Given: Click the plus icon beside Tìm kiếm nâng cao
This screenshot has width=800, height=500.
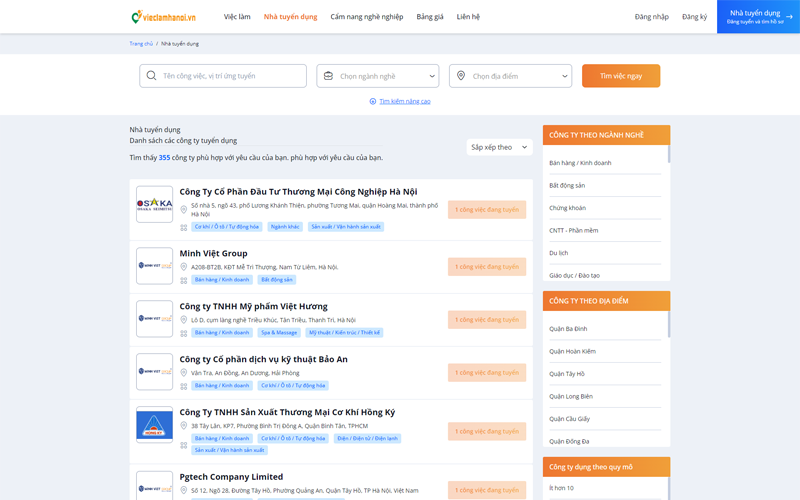Looking at the screenshot, I should (x=373, y=101).
